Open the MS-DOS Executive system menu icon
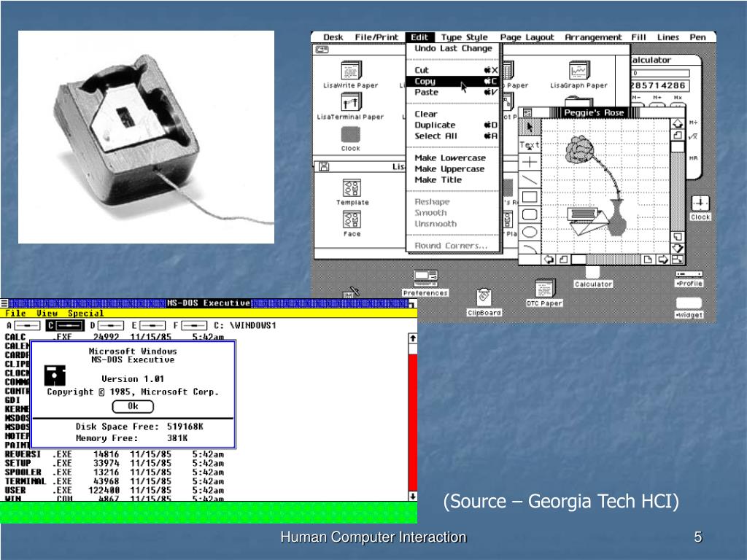Image resolution: width=747 pixels, height=560 pixels. (4, 303)
